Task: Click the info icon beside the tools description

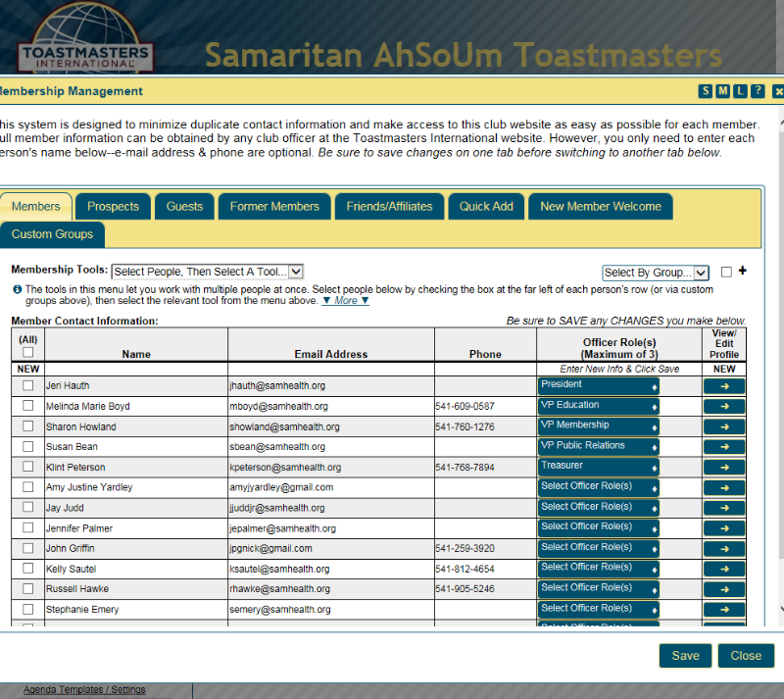Action: pos(18,289)
